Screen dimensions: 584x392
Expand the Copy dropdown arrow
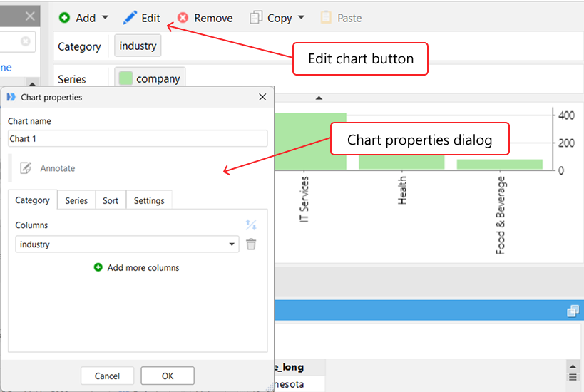coord(302,17)
